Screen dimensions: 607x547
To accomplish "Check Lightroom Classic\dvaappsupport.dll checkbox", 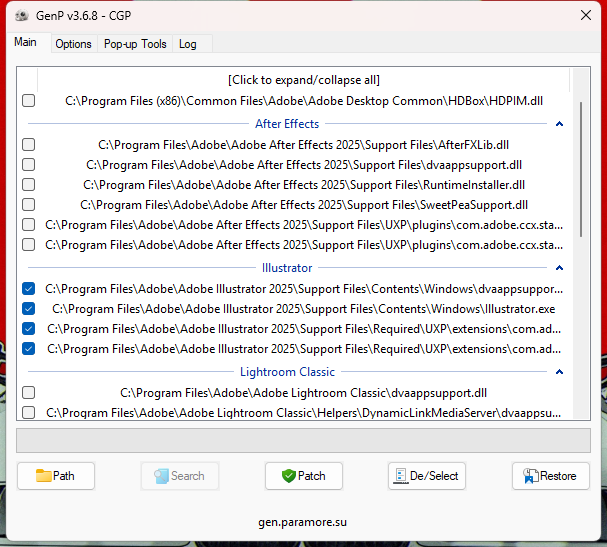I will coord(29,393).
